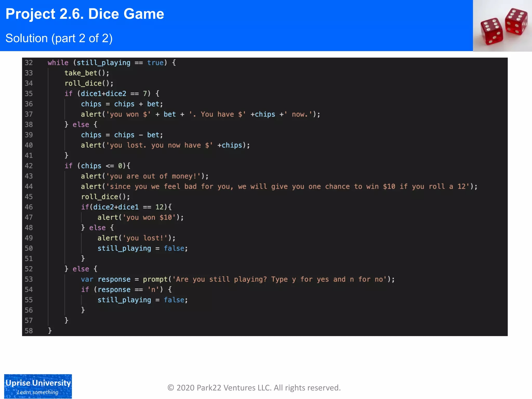Click line number 58 in gutter
Viewport: 532px width, 399px height.
(x=29, y=331)
